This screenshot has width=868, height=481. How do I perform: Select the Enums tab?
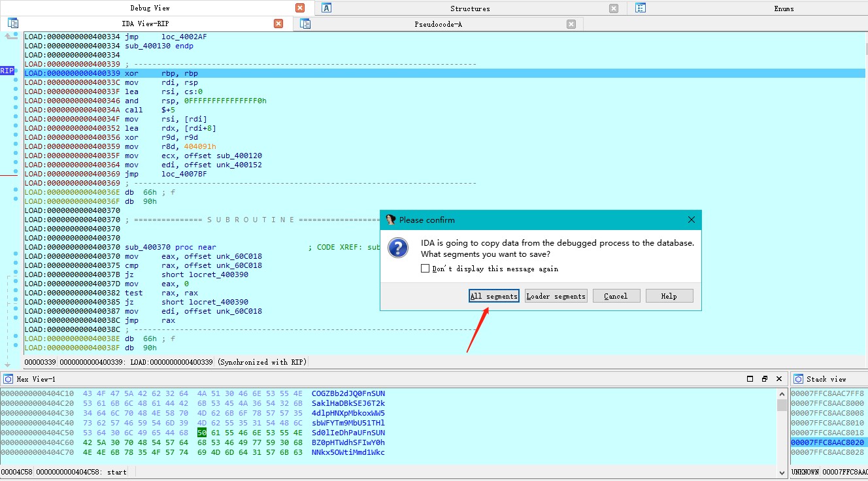pyautogui.click(x=783, y=8)
